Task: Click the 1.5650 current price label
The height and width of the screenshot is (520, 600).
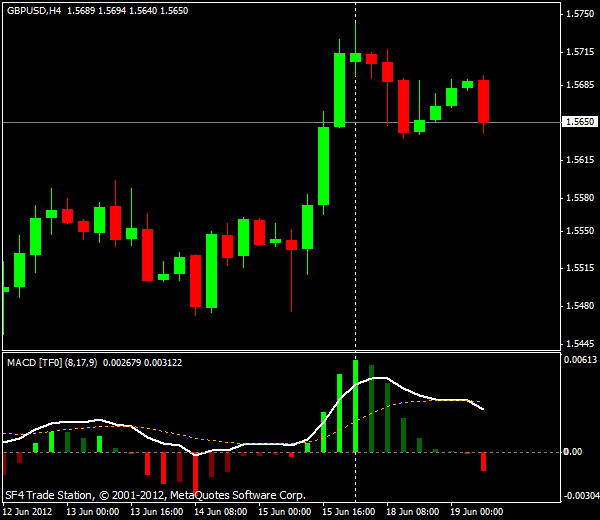Action: pos(580,122)
